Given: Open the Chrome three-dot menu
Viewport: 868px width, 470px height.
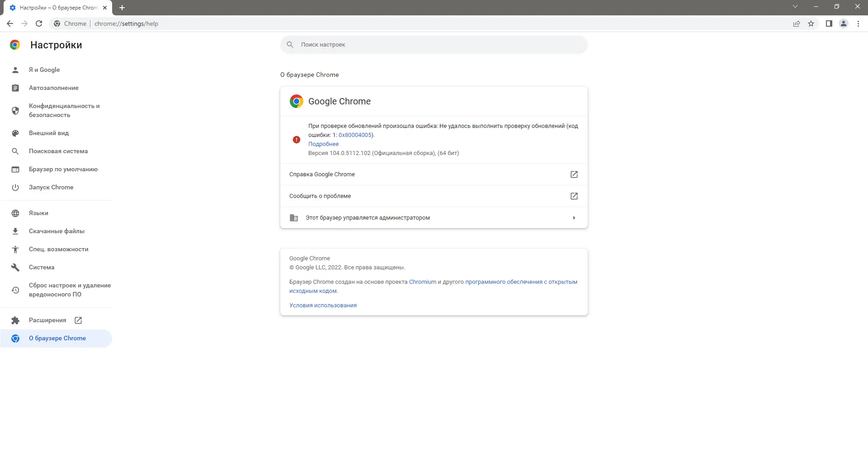Looking at the screenshot, I should coord(858,23).
